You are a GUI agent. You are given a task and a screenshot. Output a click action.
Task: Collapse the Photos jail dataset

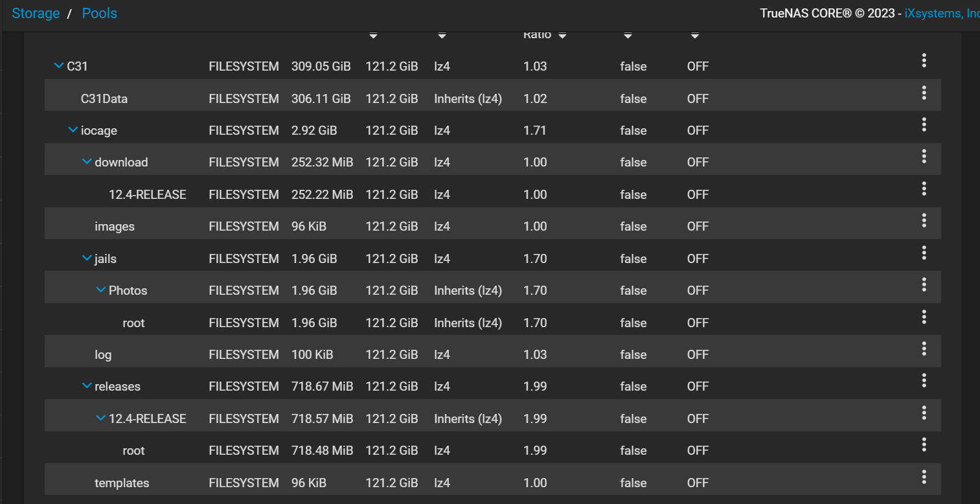tap(100, 290)
